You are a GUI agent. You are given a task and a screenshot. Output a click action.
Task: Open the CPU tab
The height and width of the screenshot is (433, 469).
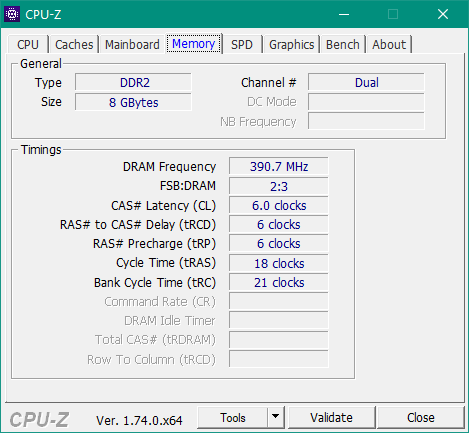pyautogui.click(x=28, y=44)
